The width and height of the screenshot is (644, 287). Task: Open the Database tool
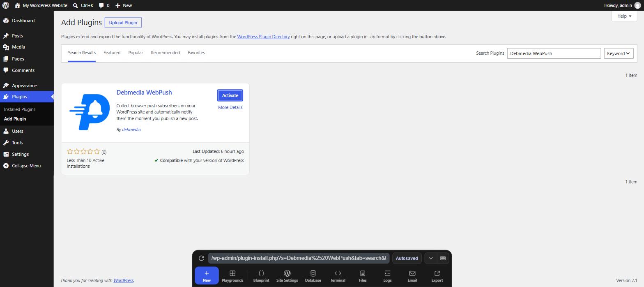tap(313, 276)
